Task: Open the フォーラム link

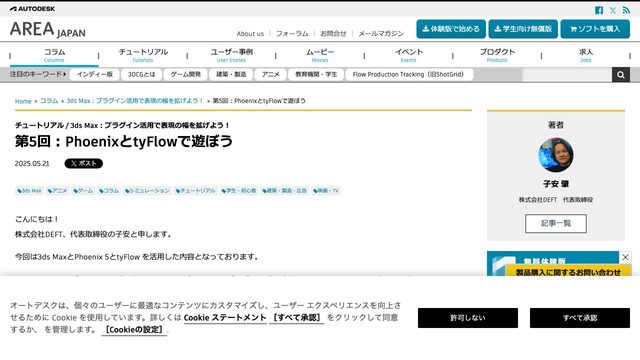Action: [292, 33]
